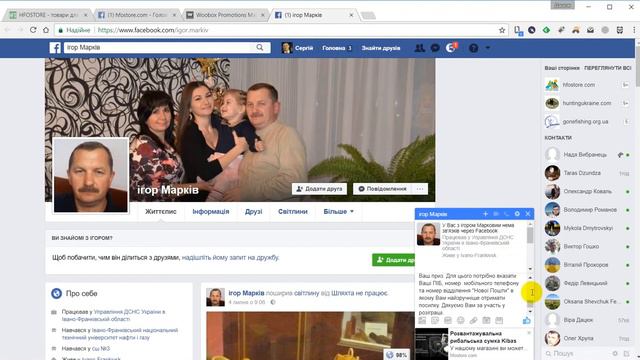Click ПЕРЕГЛЯНУТИ ВСІ link in sidebar
The height and width of the screenshot is (360, 640).
[x=607, y=68]
